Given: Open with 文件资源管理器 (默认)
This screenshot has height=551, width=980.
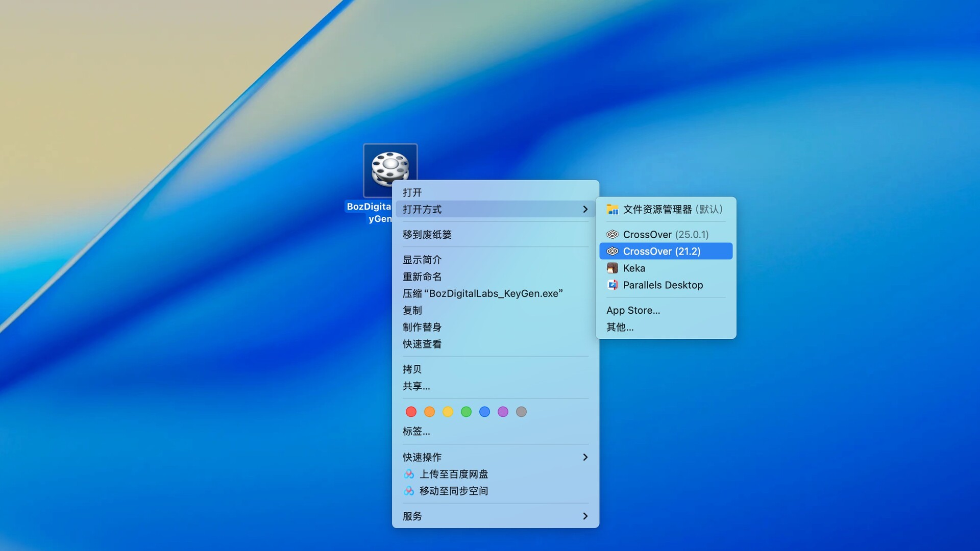Looking at the screenshot, I should tap(666, 209).
